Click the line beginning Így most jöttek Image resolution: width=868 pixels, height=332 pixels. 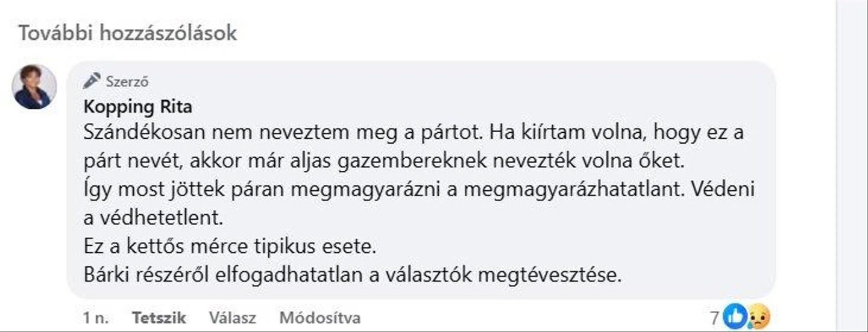click(x=419, y=190)
